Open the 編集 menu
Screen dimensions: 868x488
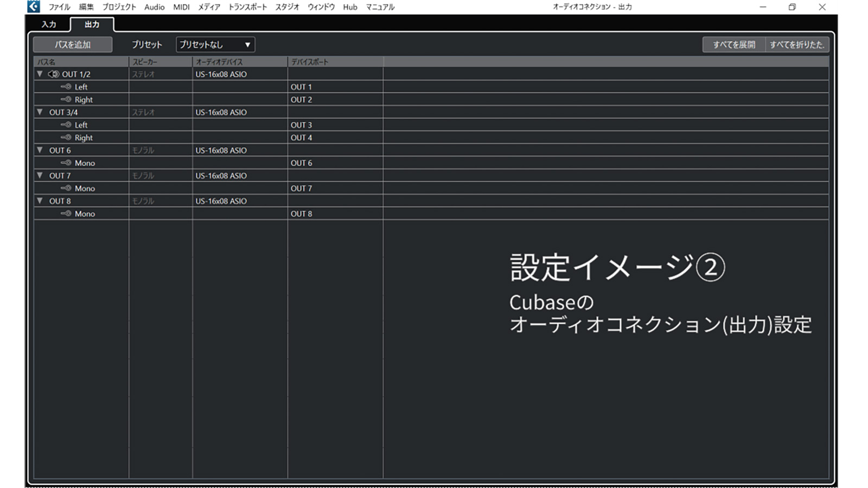tap(86, 7)
